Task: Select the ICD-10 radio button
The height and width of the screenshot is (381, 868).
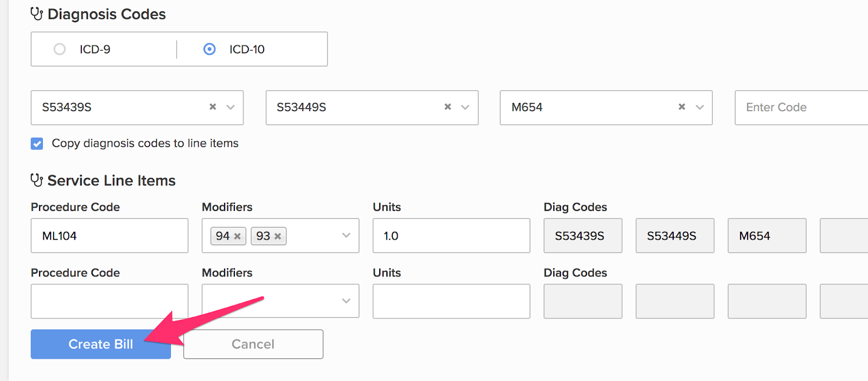Action: (209, 49)
